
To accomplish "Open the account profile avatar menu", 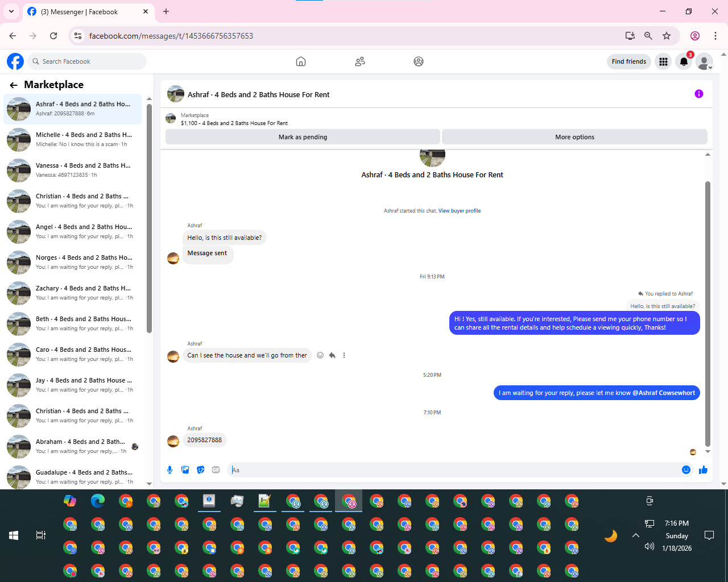I will tap(704, 61).
